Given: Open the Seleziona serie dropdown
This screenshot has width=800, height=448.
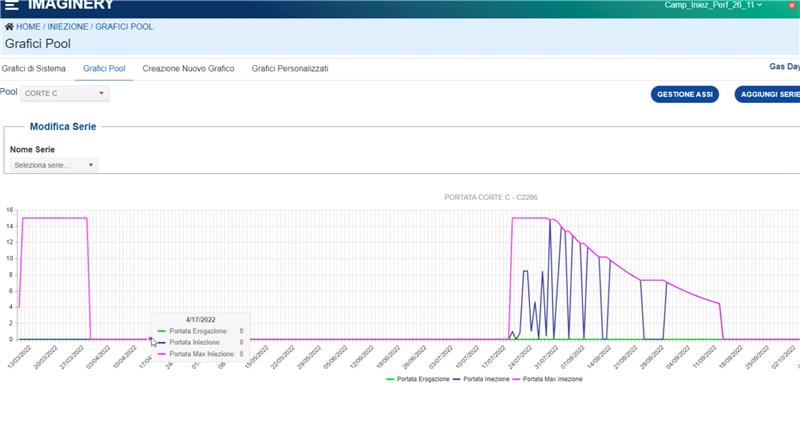Looking at the screenshot, I should (54, 165).
